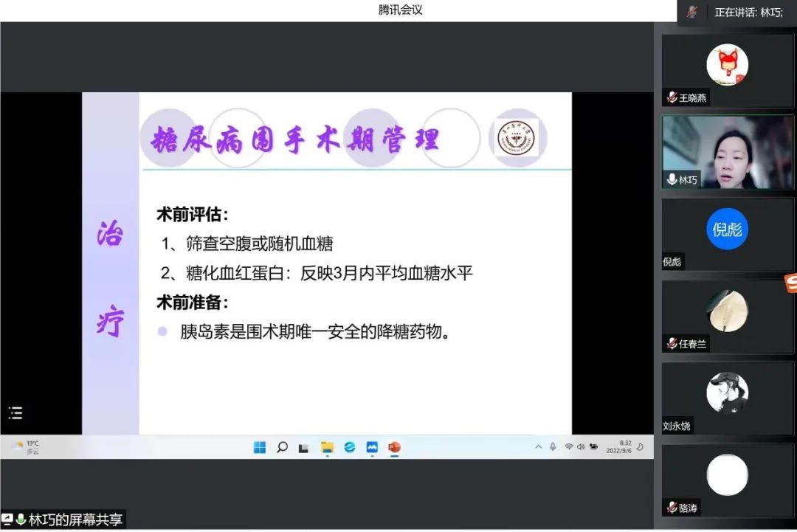Expand the system tray hidden icons chevron
The image size is (797, 532).
point(538,447)
